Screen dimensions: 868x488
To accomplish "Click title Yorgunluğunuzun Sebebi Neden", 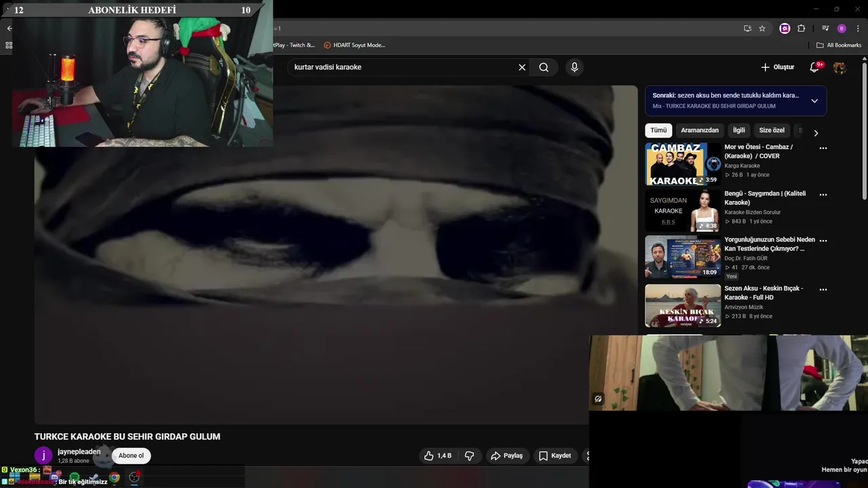I will coord(770,244).
